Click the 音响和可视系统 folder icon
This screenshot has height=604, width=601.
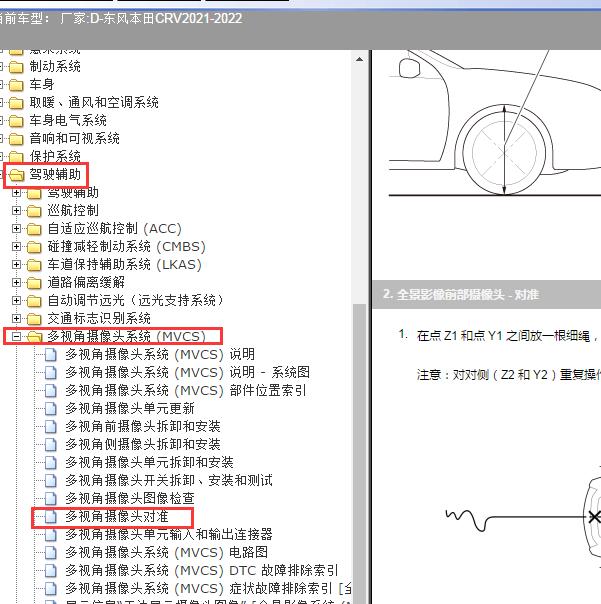pos(16,139)
